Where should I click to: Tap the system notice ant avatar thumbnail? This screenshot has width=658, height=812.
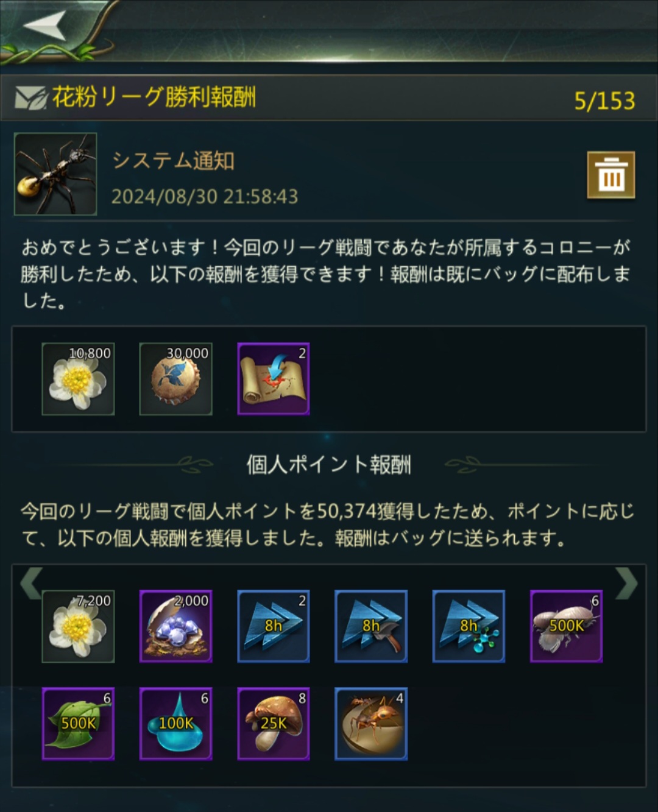(55, 174)
